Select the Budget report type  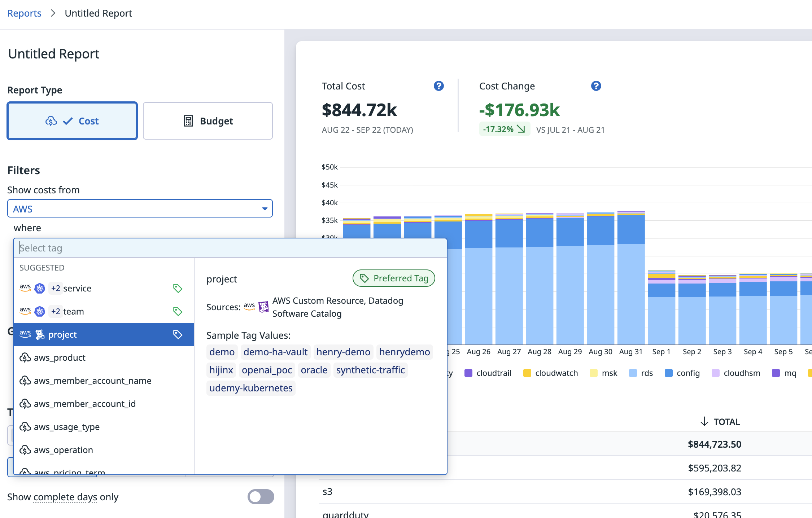(x=208, y=121)
